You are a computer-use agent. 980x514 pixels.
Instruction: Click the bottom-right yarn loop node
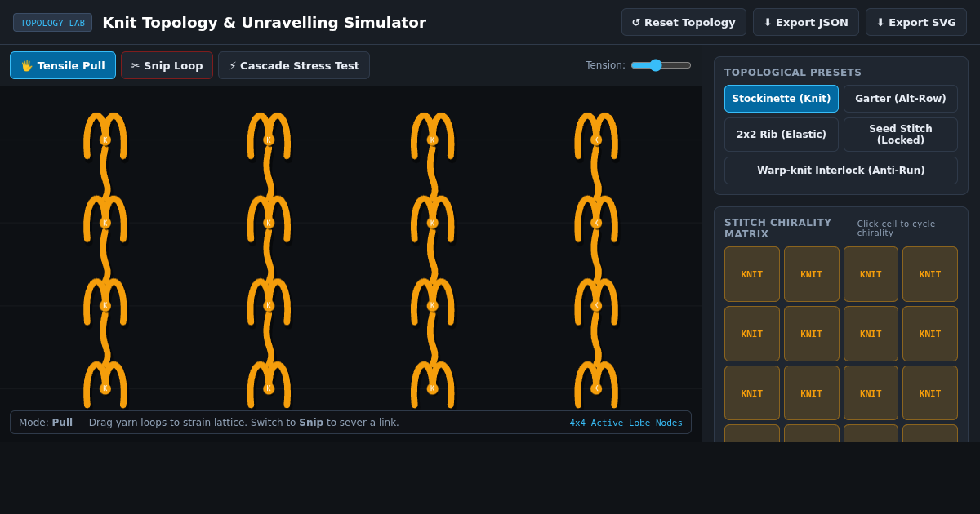click(596, 389)
